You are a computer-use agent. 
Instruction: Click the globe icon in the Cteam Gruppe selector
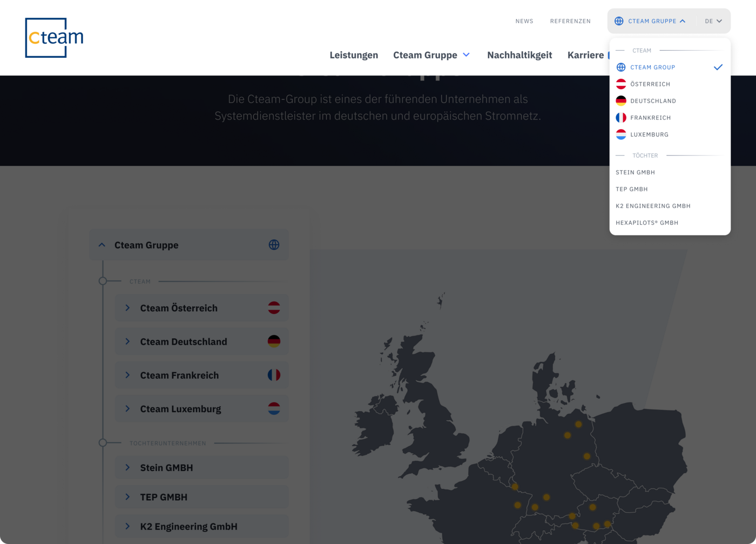[x=619, y=21]
